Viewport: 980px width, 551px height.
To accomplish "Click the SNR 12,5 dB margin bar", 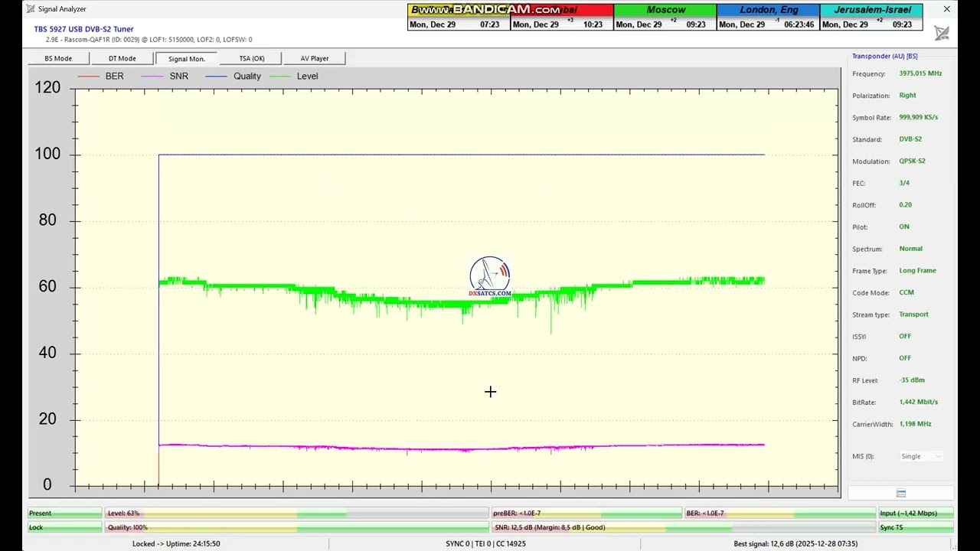I will coord(683,527).
